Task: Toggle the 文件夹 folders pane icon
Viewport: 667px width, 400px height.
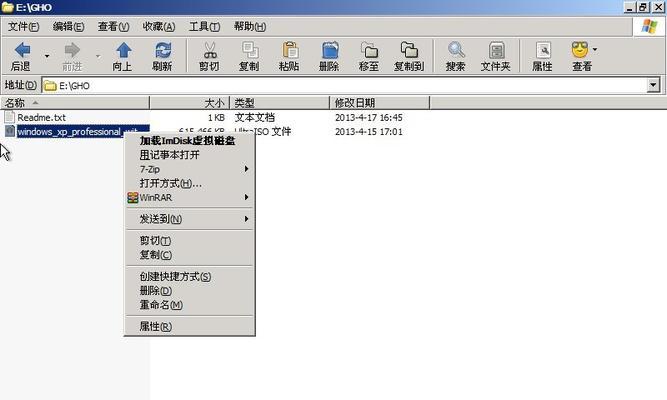Action: pos(496,50)
